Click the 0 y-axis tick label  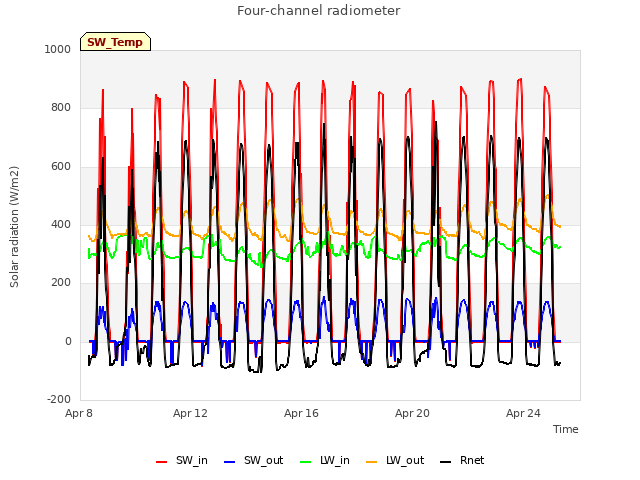click(68, 341)
